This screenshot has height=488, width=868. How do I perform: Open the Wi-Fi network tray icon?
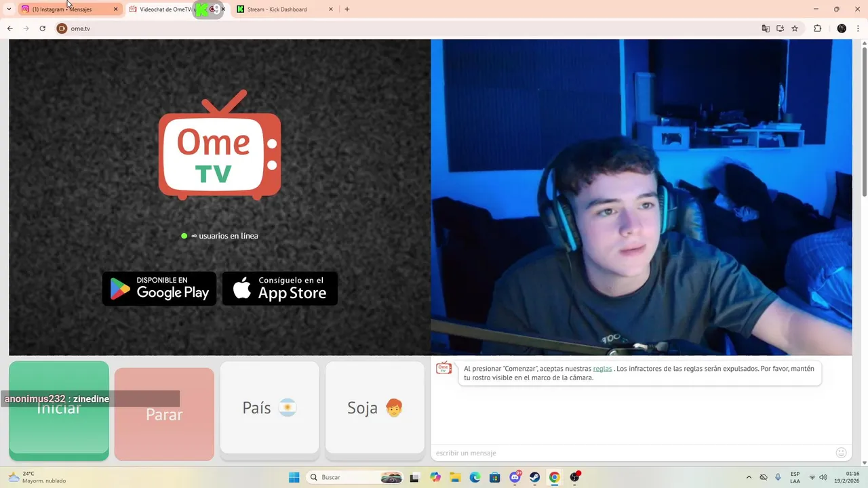[812, 477]
